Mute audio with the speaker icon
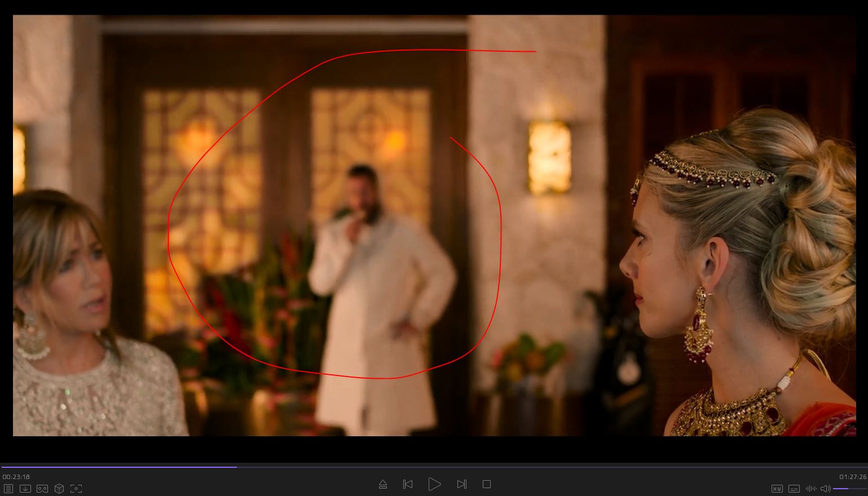 (x=825, y=489)
